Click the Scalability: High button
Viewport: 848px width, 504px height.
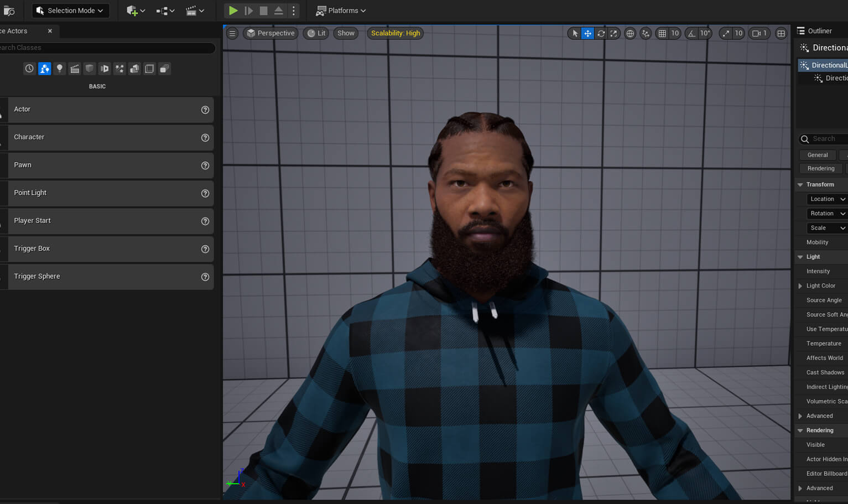(396, 33)
